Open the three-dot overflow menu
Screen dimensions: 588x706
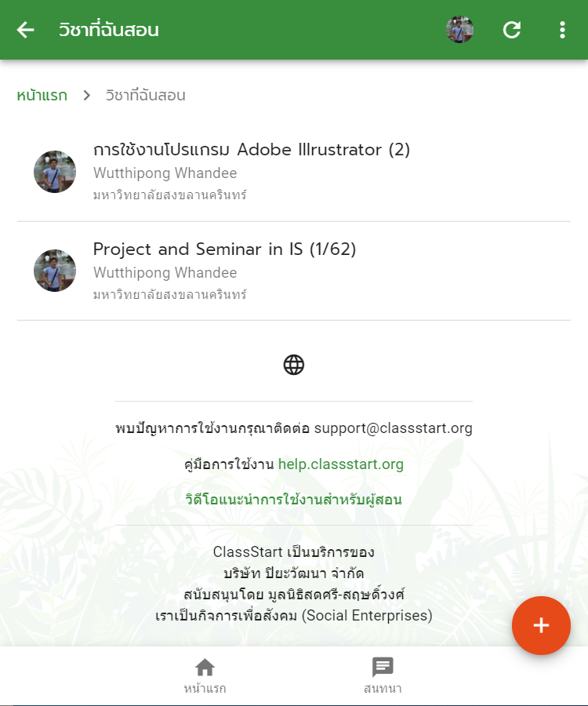pyautogui.click(x=562, y=30)
